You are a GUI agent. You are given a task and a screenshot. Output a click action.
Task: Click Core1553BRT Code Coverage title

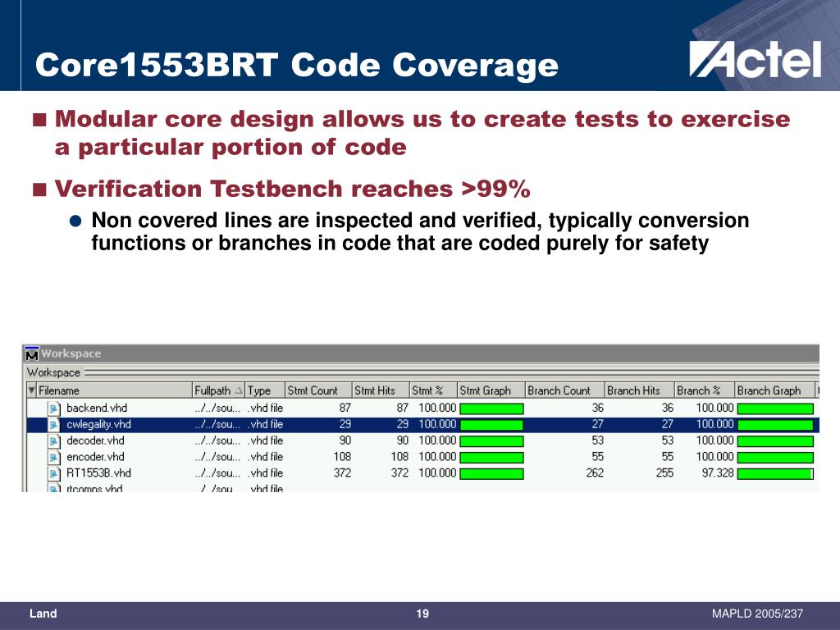pos(297,66)
